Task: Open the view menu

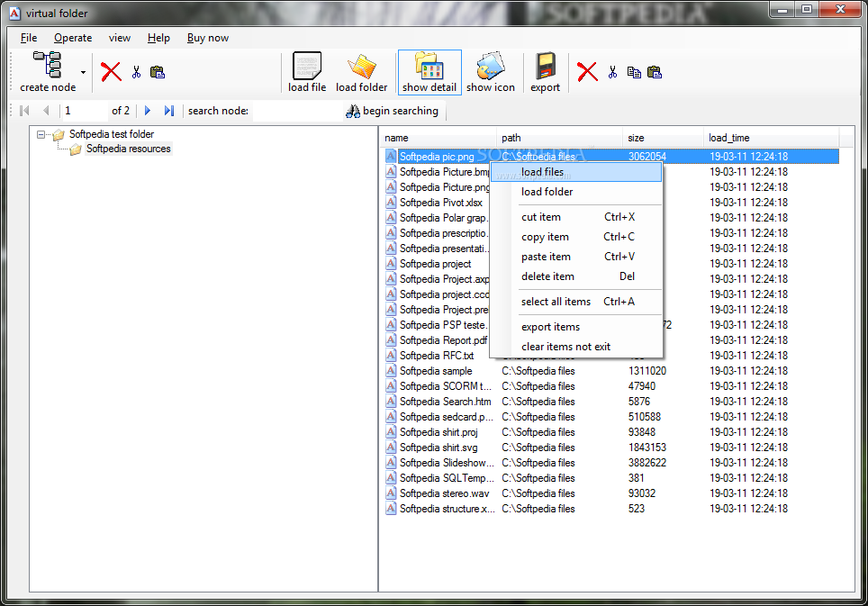Action: point(120,38)
